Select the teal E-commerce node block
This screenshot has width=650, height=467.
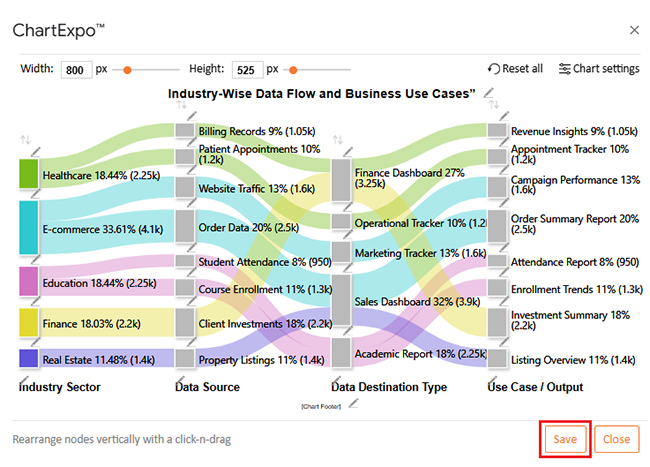point(28,227)
